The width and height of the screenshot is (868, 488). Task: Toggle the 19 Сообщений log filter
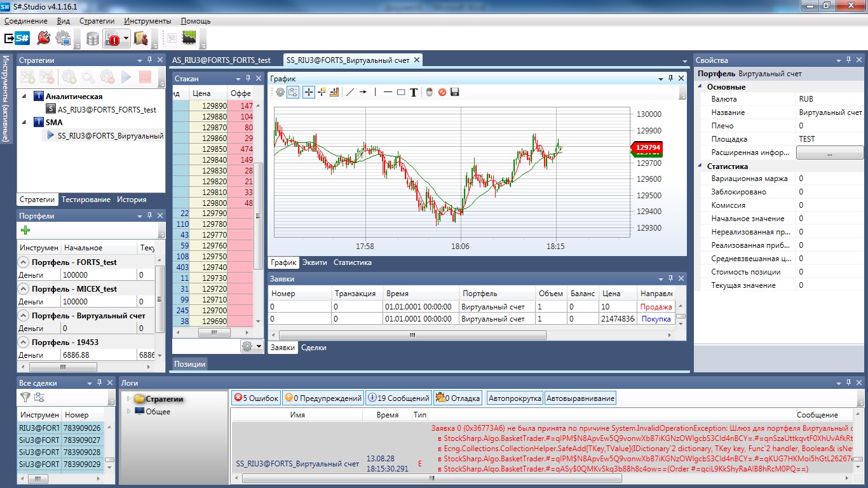pos(398,398)
